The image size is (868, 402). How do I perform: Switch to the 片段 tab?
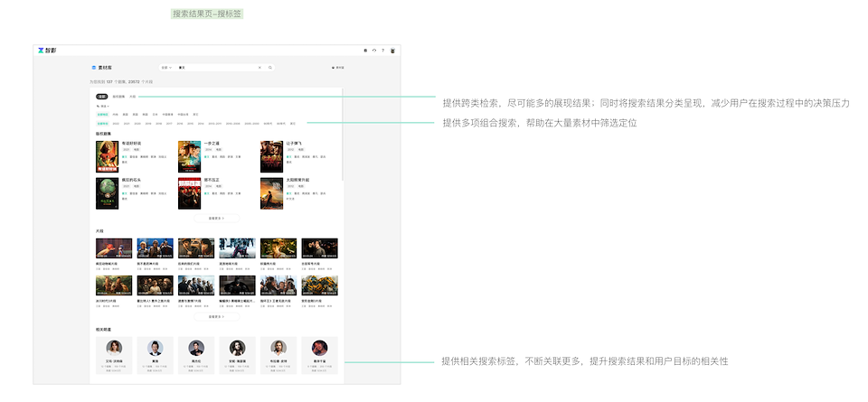[132, 97]
